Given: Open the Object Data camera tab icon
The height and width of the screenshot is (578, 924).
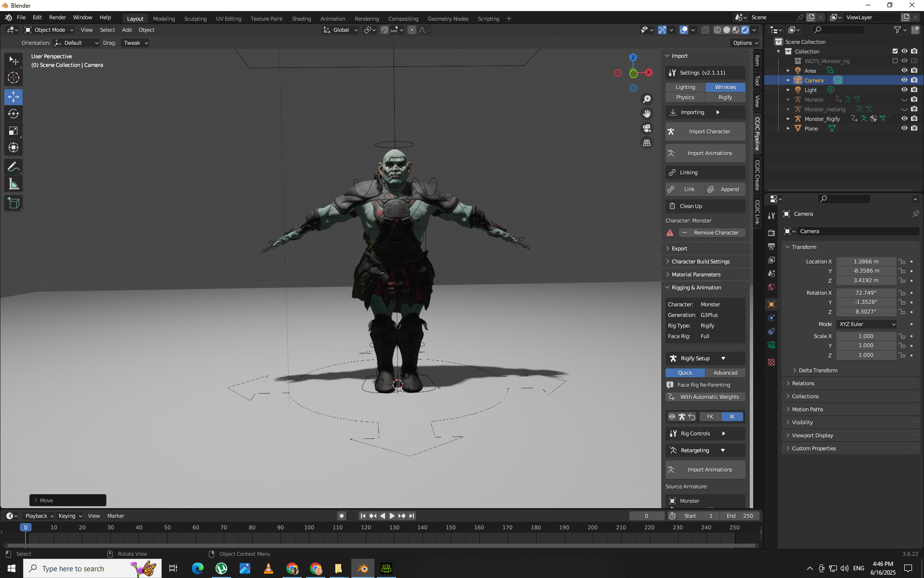Looking at the screenshot, I should tap(771, 345).
